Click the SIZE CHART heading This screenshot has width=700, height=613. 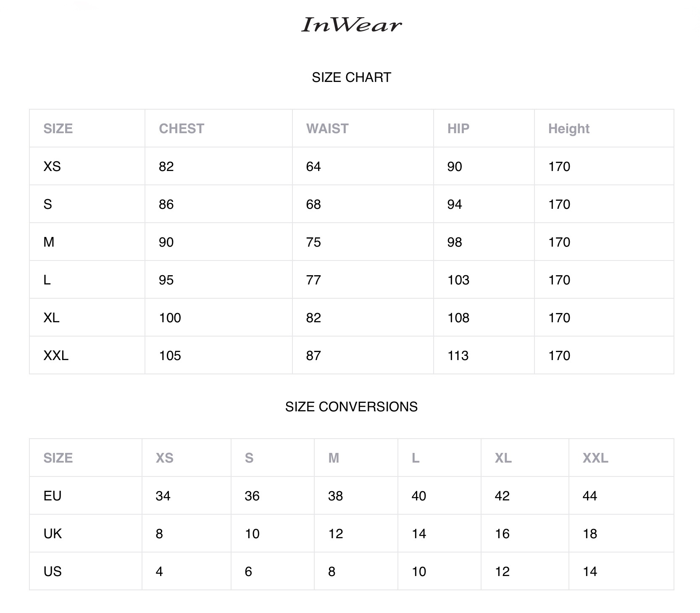(x=351, y=77)
